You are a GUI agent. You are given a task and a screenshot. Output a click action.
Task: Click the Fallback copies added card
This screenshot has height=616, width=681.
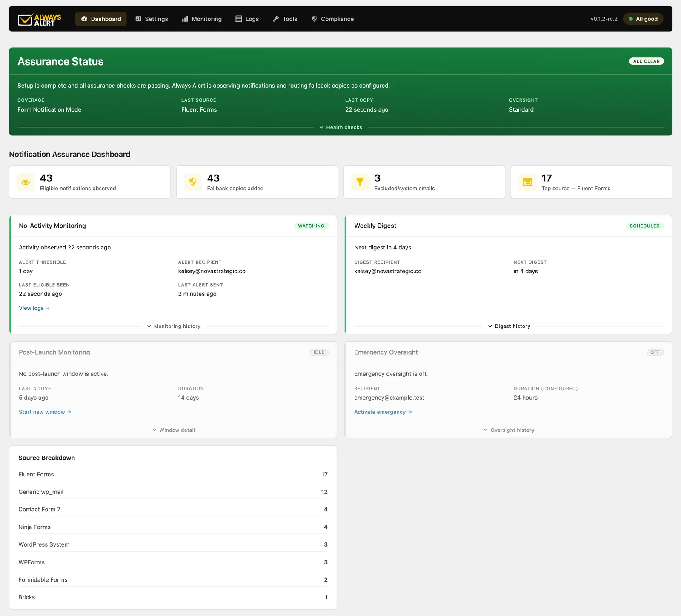pyautogui.click(x=257, y=182)
